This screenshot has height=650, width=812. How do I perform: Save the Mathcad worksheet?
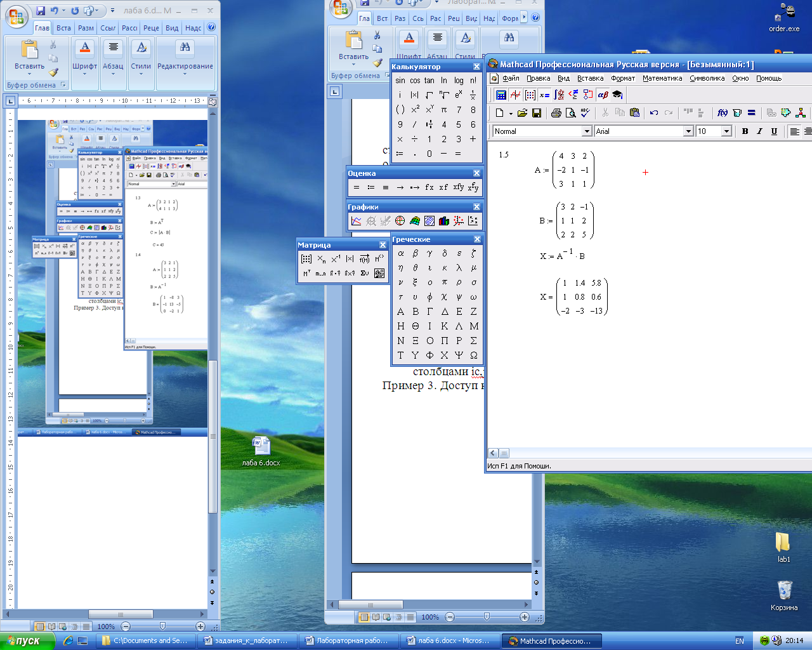[x=537, y=113]
